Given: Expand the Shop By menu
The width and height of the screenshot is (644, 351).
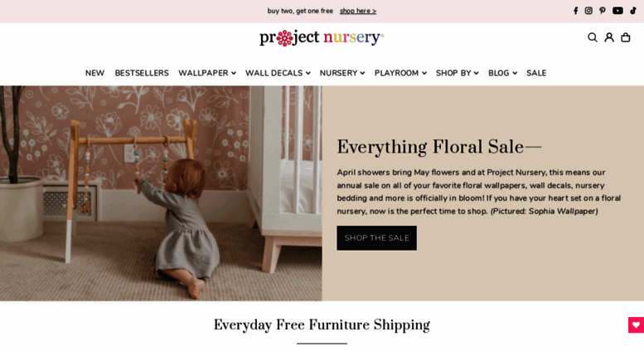Looking at the screenshot, I should click(x=458, y=73).
